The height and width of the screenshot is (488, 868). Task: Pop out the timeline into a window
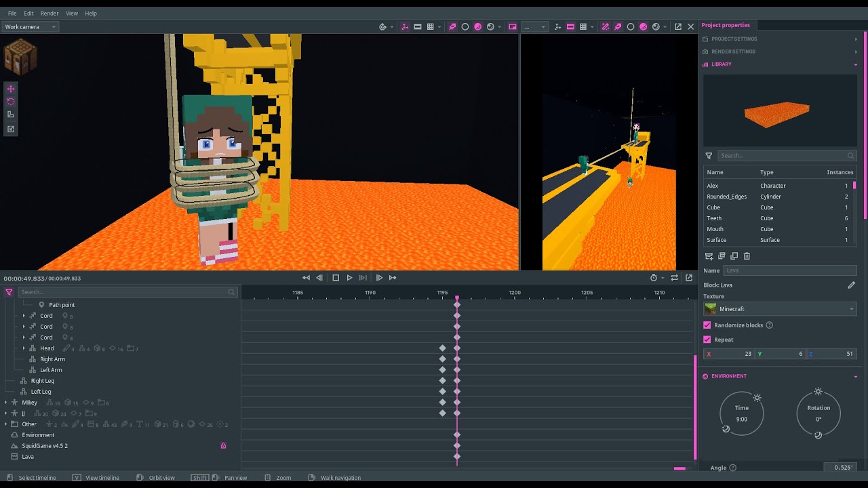689,278
